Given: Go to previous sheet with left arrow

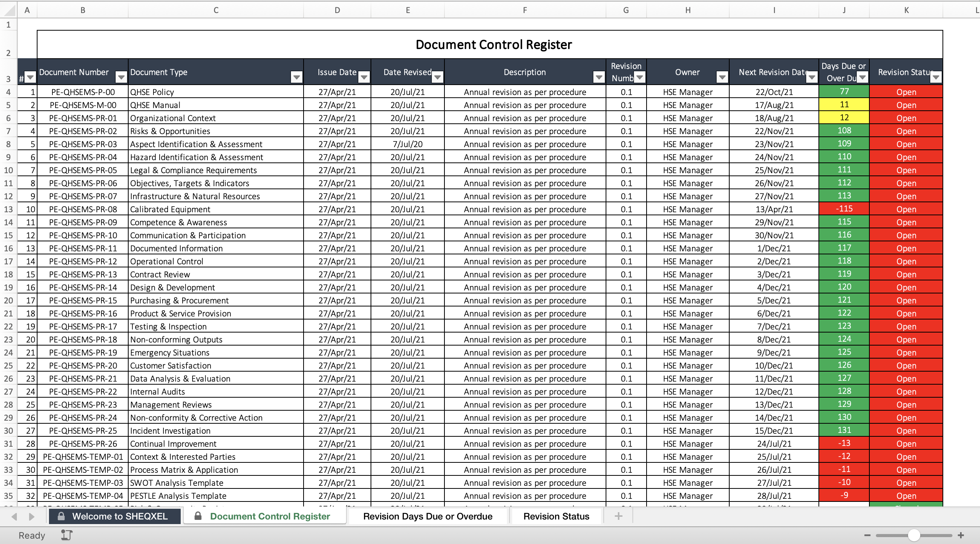Looking at the screenshot, I should point(15,516).
